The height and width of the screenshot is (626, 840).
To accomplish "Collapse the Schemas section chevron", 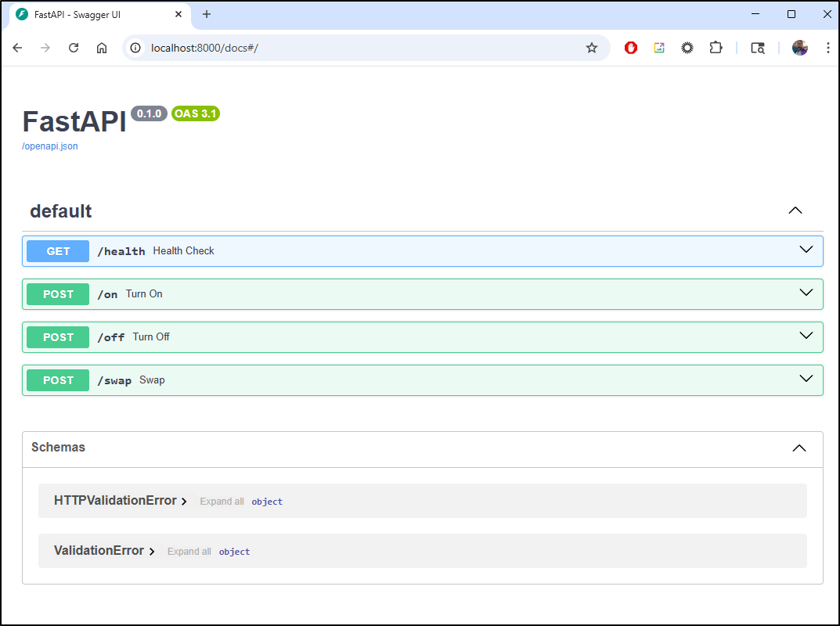I will click(x=799, y=448).
